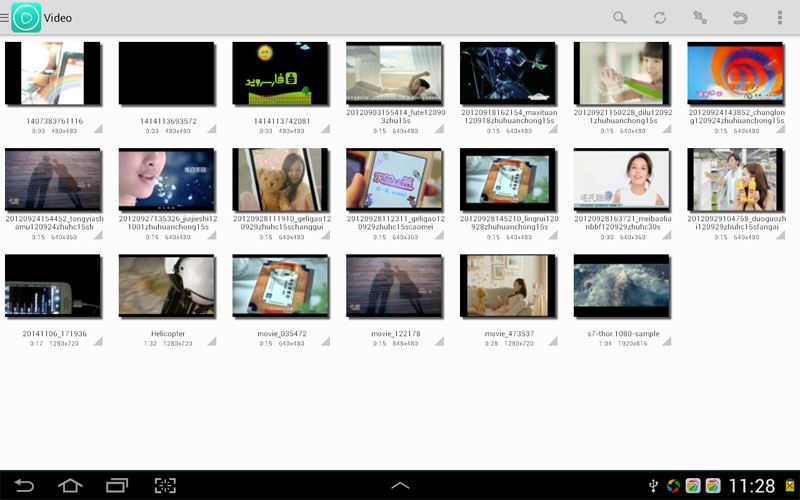Open the network stream connection icon
Screen dimensions: 800x500
tap(699, 18)
